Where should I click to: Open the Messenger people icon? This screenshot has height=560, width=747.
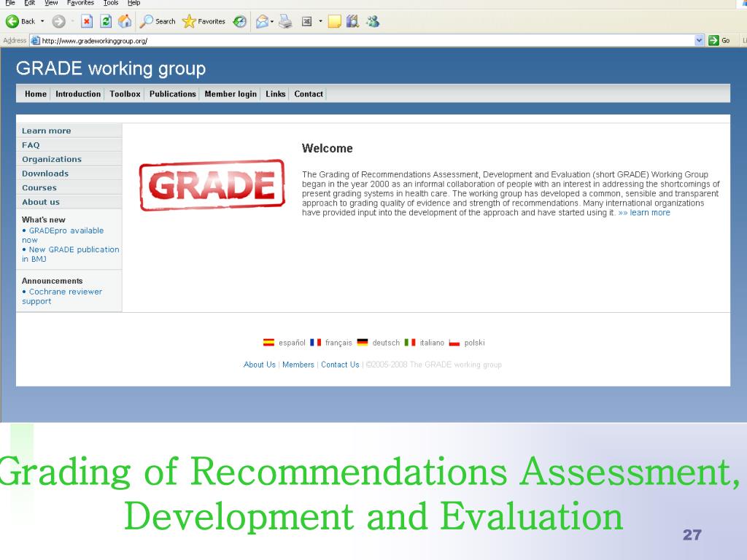click(x=373, y=21)
